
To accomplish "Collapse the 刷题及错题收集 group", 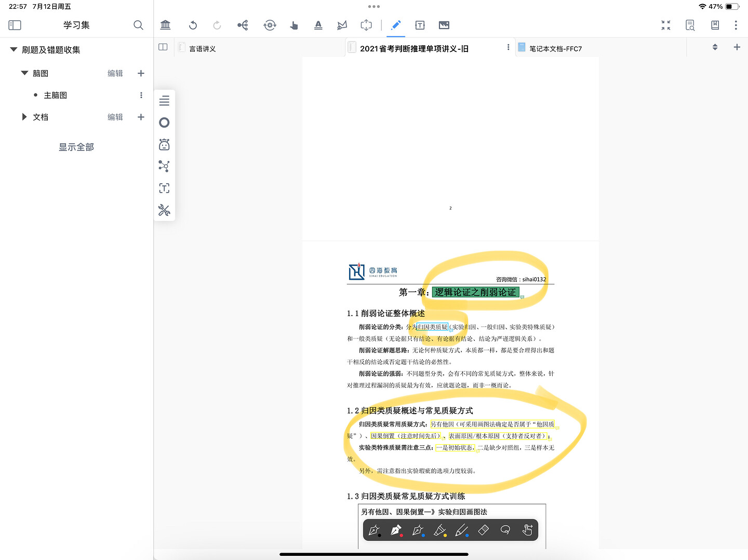I will 14,50.
